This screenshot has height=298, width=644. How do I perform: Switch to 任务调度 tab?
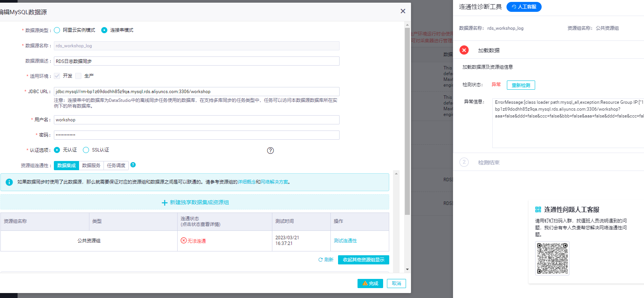(116, 166)
